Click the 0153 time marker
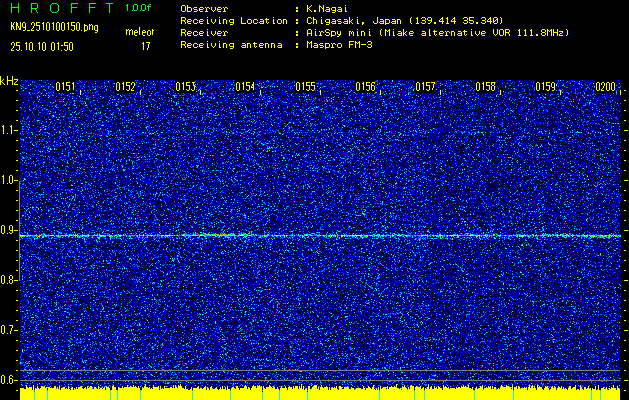 (x=185, y=87)
